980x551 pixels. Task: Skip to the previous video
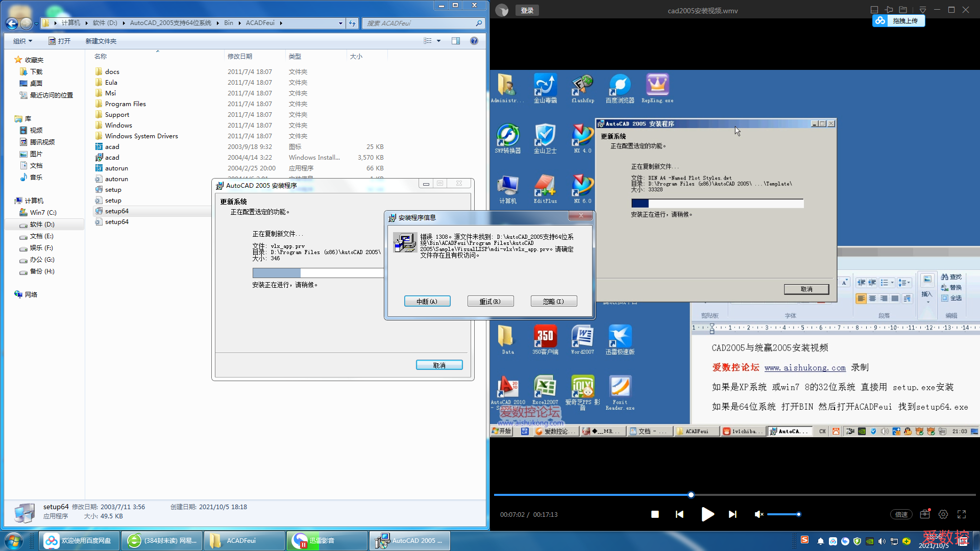[x=679, y=514]
